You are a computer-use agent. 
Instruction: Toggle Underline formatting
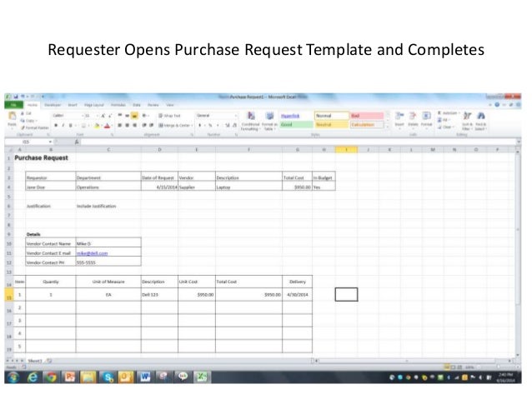[70, 126]
